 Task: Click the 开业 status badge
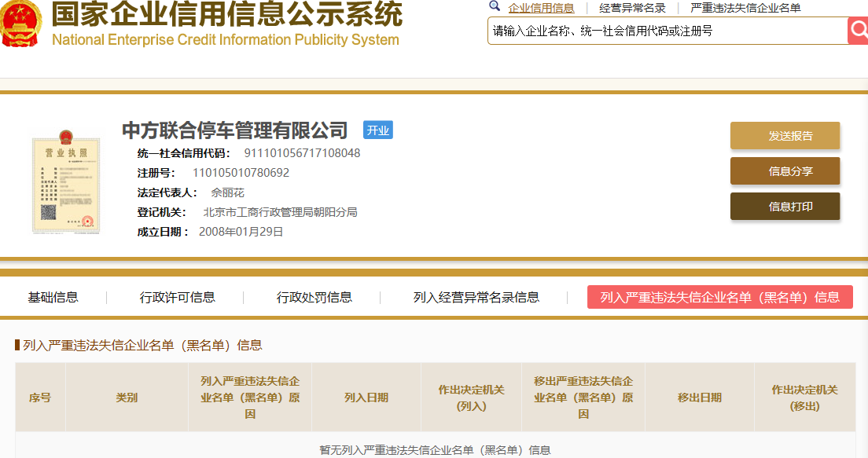click(x=378, y=130)
